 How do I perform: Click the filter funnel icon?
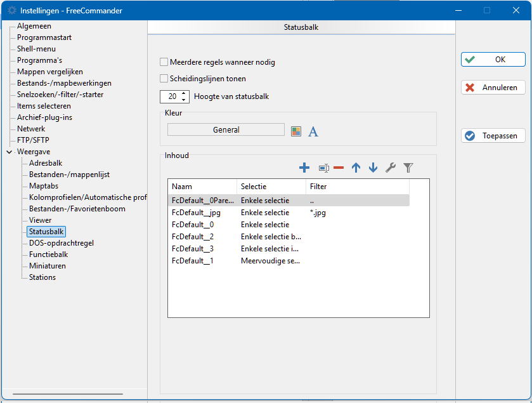tap(408, 168)
